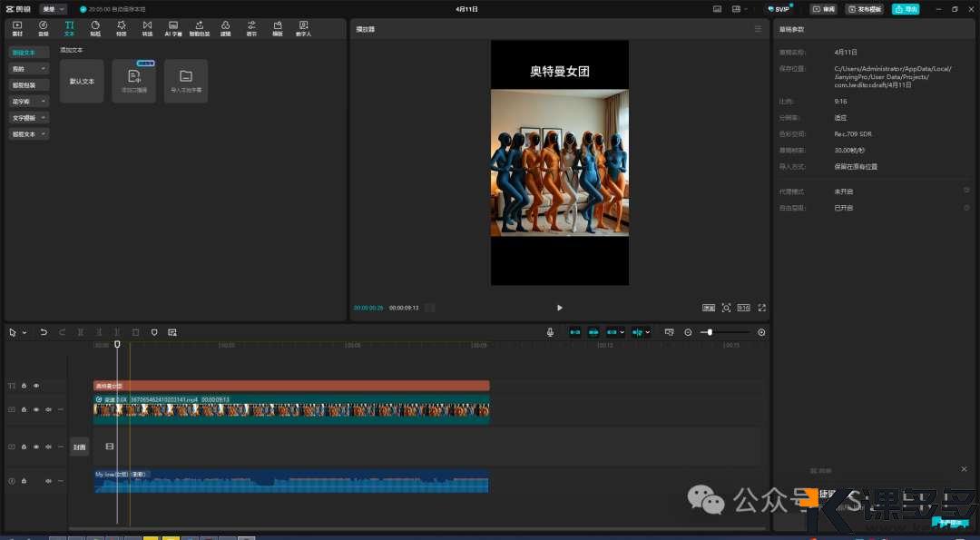This screenshot has width=980, height=540.
Task: Click the microphone record voiceover icon
Action: point(550,332)
